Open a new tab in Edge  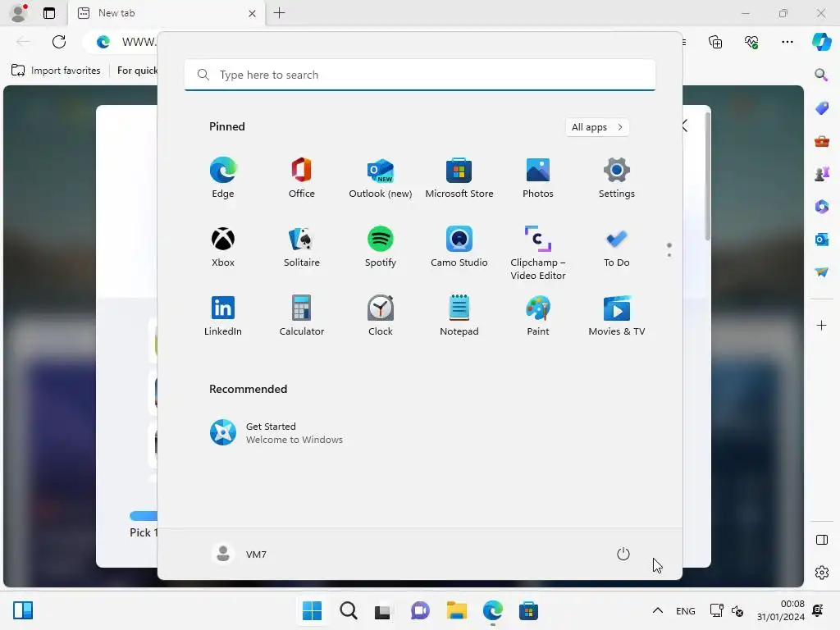click(279, 13)
